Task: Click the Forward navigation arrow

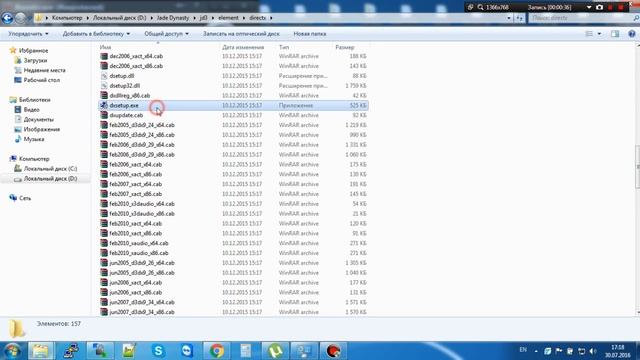Action: pos(20,18)
